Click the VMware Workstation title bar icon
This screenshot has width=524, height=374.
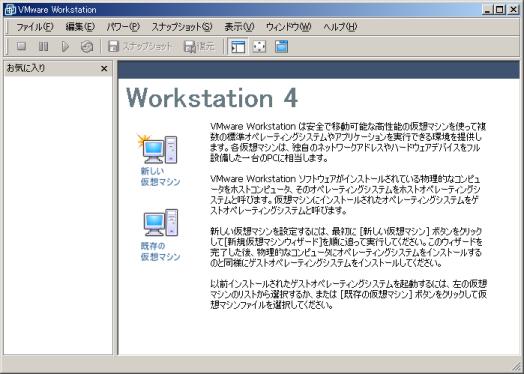[10, 10]
